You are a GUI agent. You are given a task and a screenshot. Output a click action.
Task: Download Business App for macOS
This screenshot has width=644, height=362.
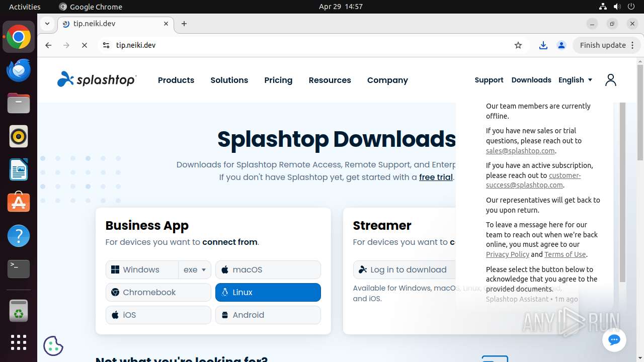pos(268,269)
